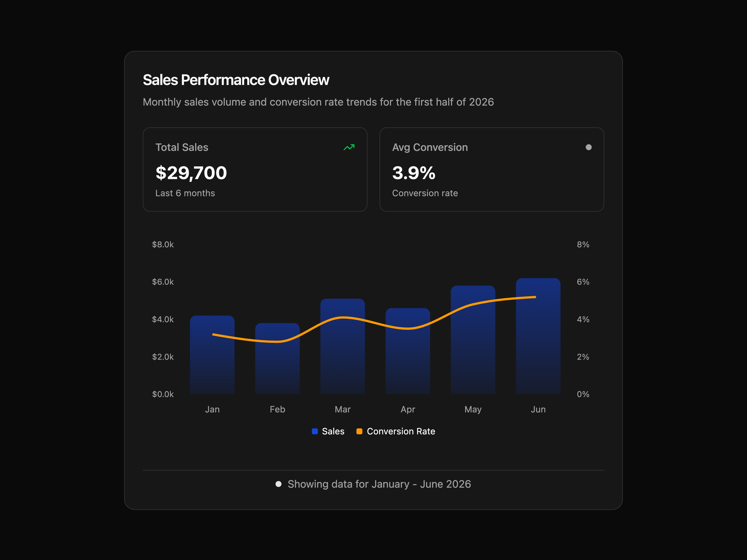Click the 8% right axis label

(583, 244)
